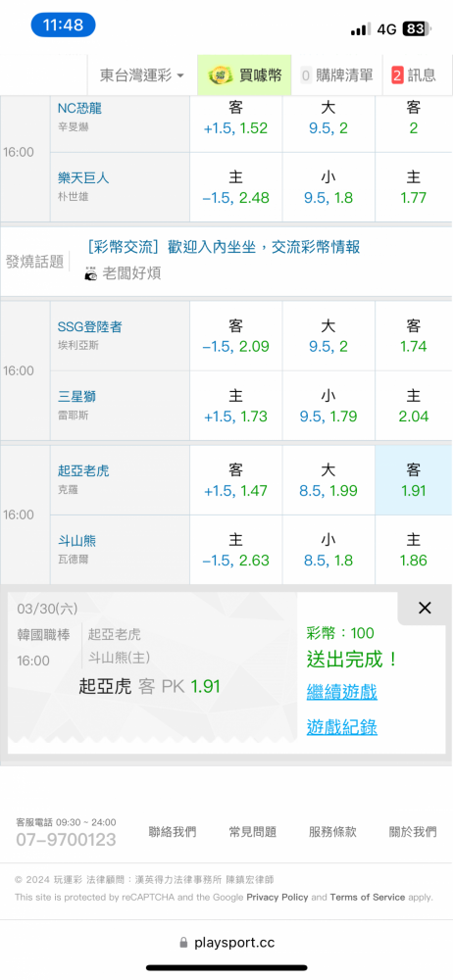This screenshot has width=453, height=980.
Task: Tap the 11:48 status bar clock
Action: click(63, 25)
